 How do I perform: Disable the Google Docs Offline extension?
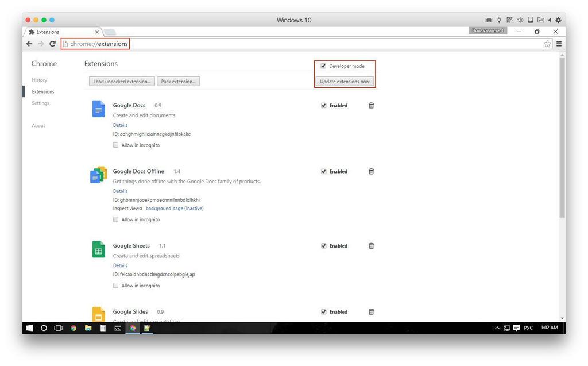[x=324, y=172]
